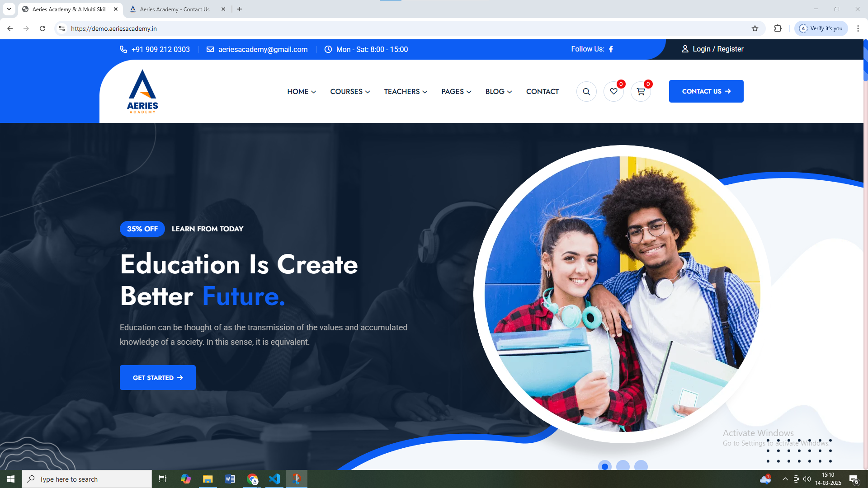Open File Explorer from taskbar
This screenshot has width=868, height=488.
pyautogui.click(x=208, y=479)
